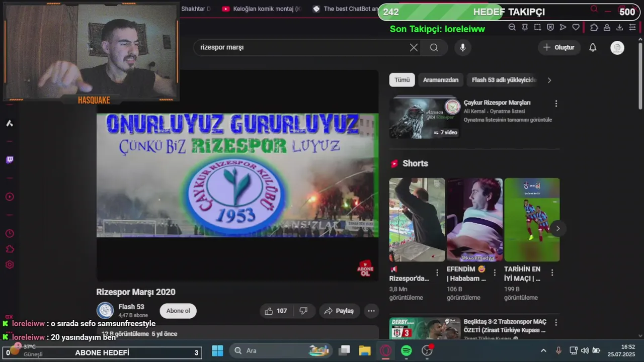Open the player icon in the sidebar
Screen dimensions: 644x362
10,197
